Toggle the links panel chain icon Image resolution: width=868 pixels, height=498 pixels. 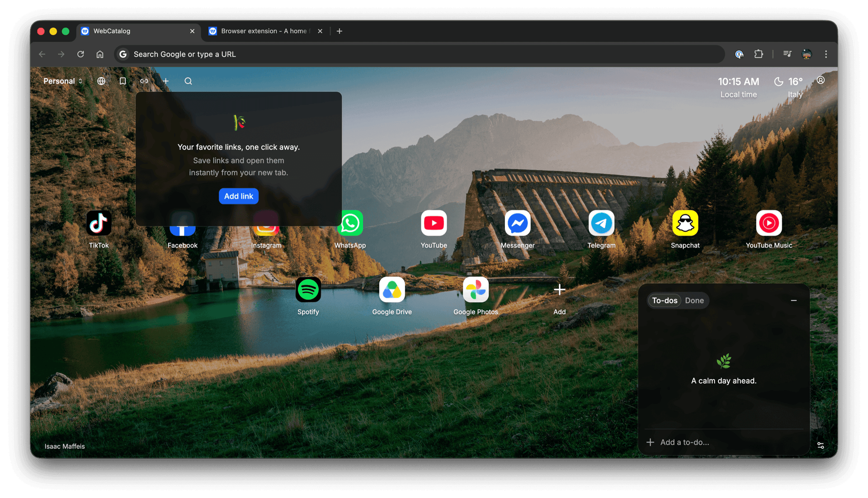click(x=144, y=81)
